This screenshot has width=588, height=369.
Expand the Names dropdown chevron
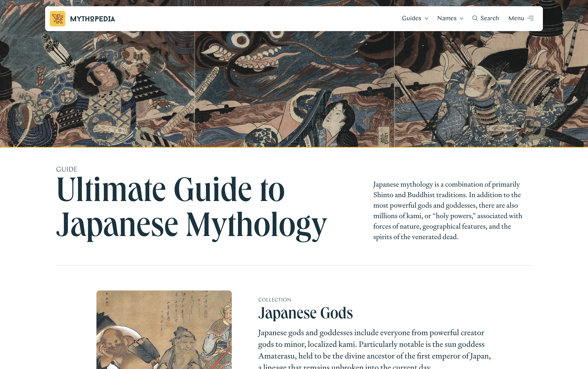click(x=462, y=18)
